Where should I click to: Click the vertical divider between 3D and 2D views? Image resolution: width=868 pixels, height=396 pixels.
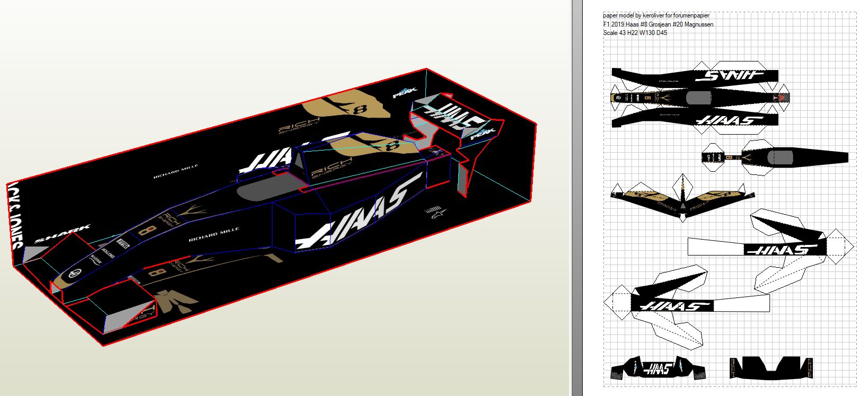pyautogui.click(x=577, y=198)
